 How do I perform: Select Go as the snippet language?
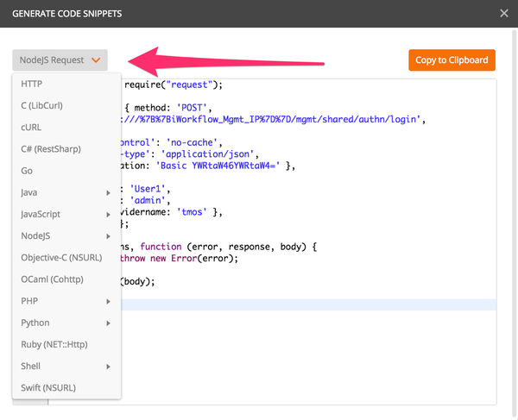[27, 171]
